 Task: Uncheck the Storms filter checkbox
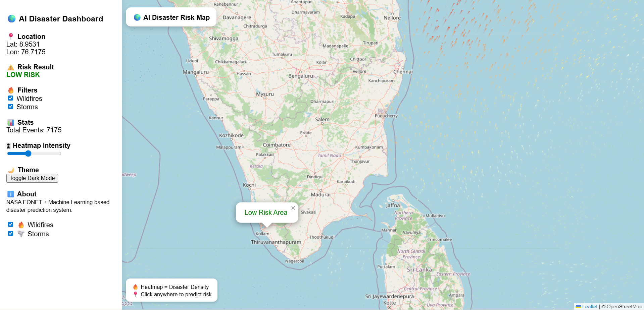(x=10, y=106)
